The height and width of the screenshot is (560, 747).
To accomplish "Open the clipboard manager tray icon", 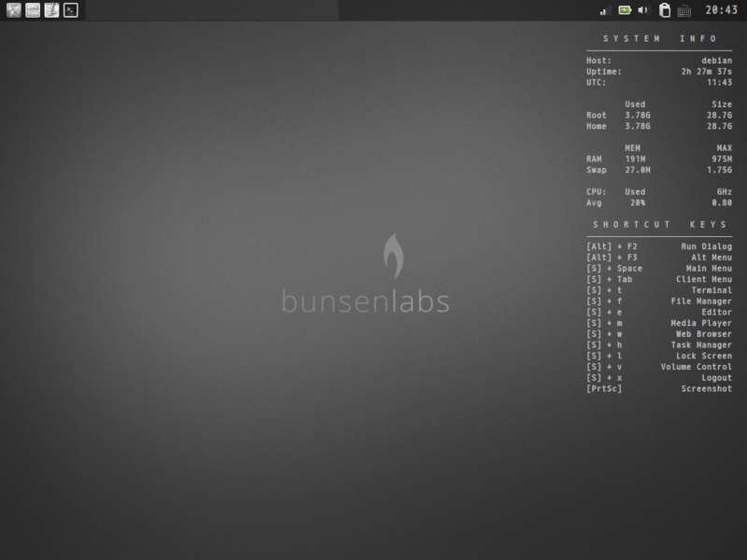I will coord(665,10).
